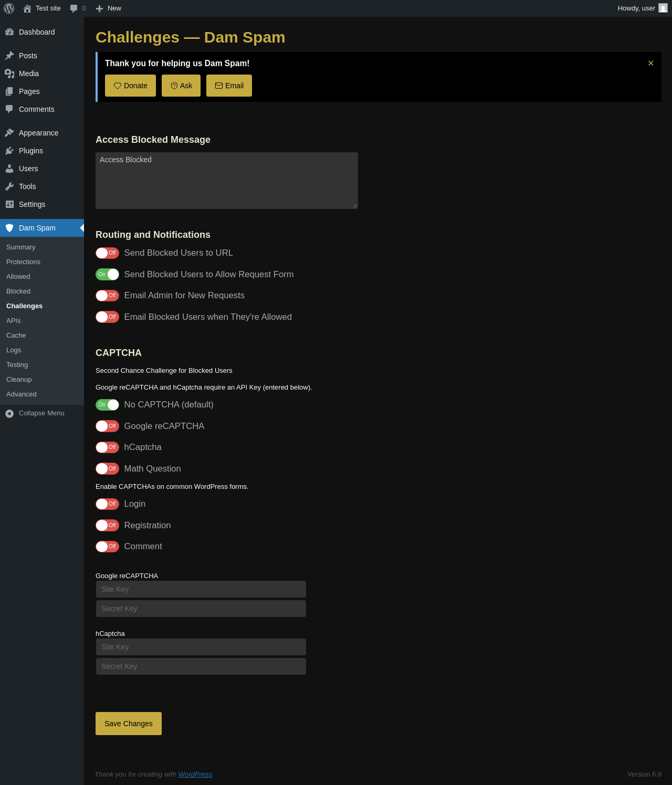Enable Send Blocked Users to URL
The image size is (672, 785).
(107, 253)
